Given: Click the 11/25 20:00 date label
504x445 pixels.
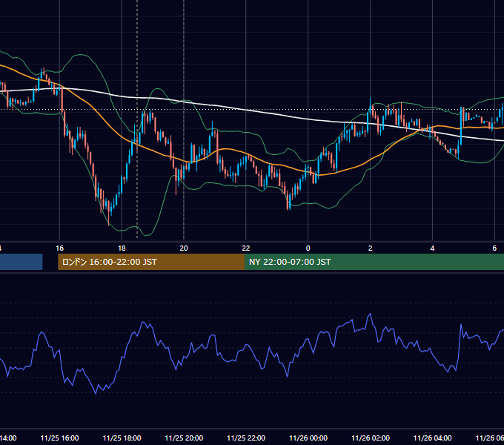Looking at the screenshot, I should [x=184, y=438].
